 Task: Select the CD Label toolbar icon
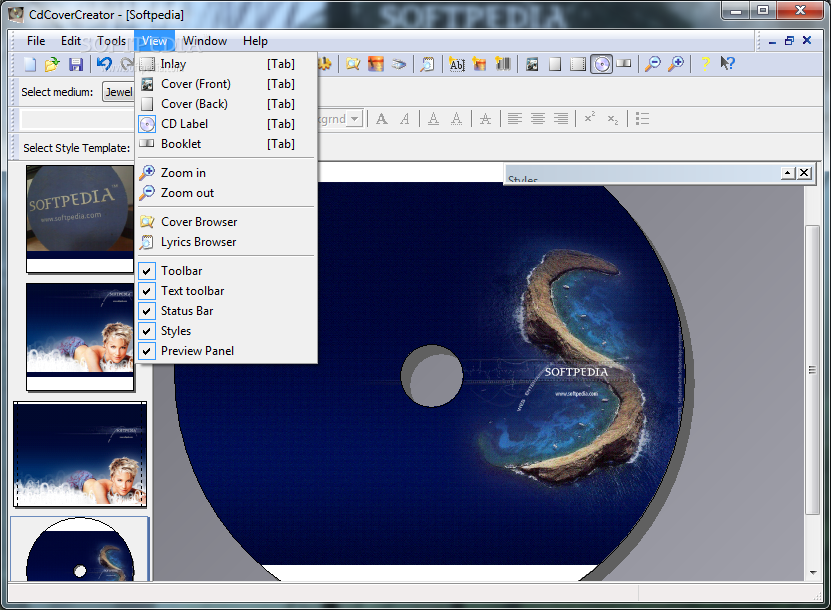pyautogui.click(x=601, y=64)
